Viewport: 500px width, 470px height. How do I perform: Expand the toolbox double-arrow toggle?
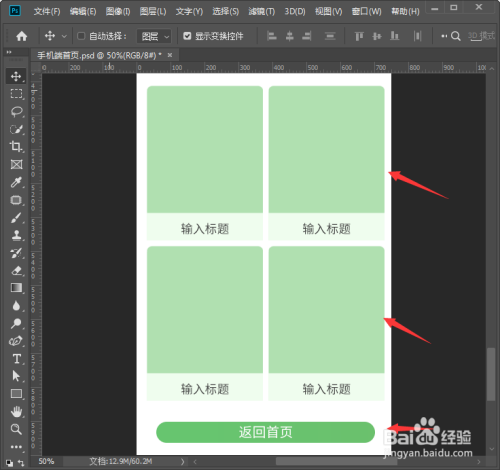[x=9, y=52]
